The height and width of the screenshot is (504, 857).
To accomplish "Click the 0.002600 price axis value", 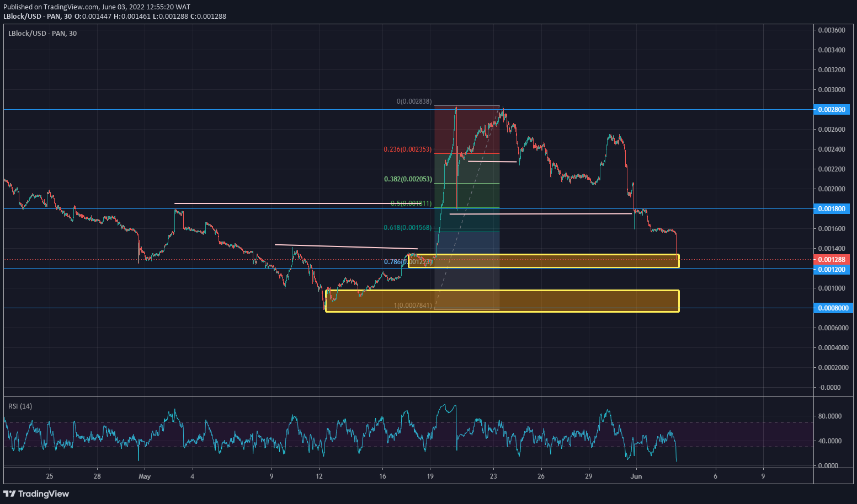I will (x=832, y=130).
